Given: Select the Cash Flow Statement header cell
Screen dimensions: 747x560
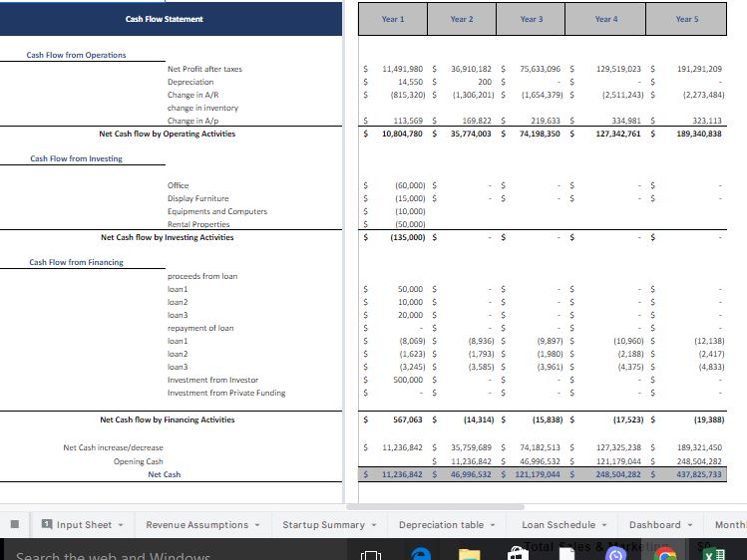Looking at the screenshot, I should [171, 19].
